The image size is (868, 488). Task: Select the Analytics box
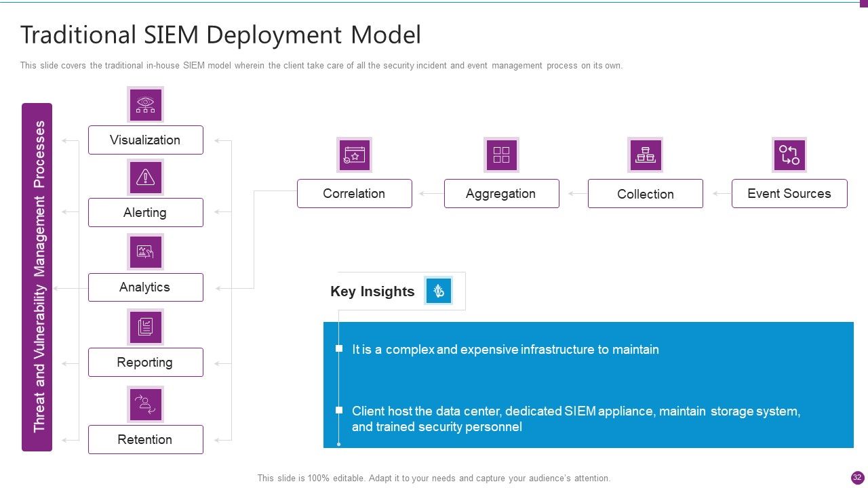tap(145, 287)
